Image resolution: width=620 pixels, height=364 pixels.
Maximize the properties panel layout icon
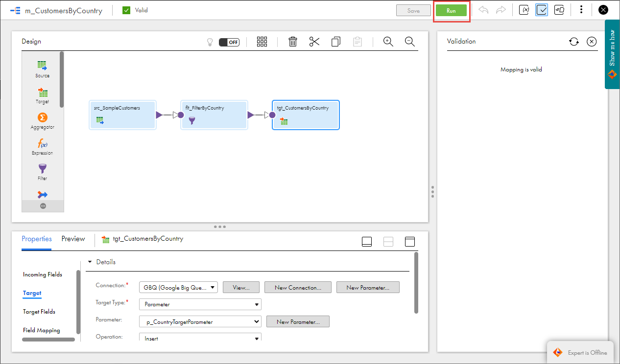(410, 242)
